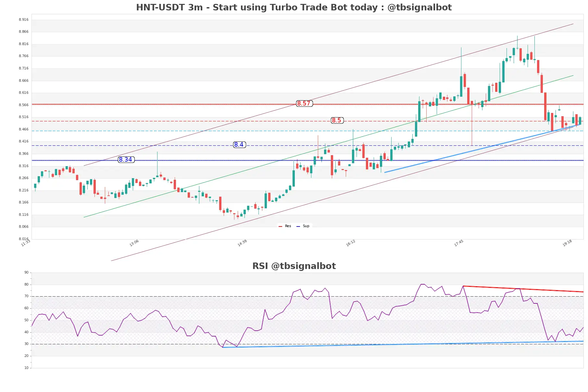Click the 8.466 price axis label

click(24, 129)
